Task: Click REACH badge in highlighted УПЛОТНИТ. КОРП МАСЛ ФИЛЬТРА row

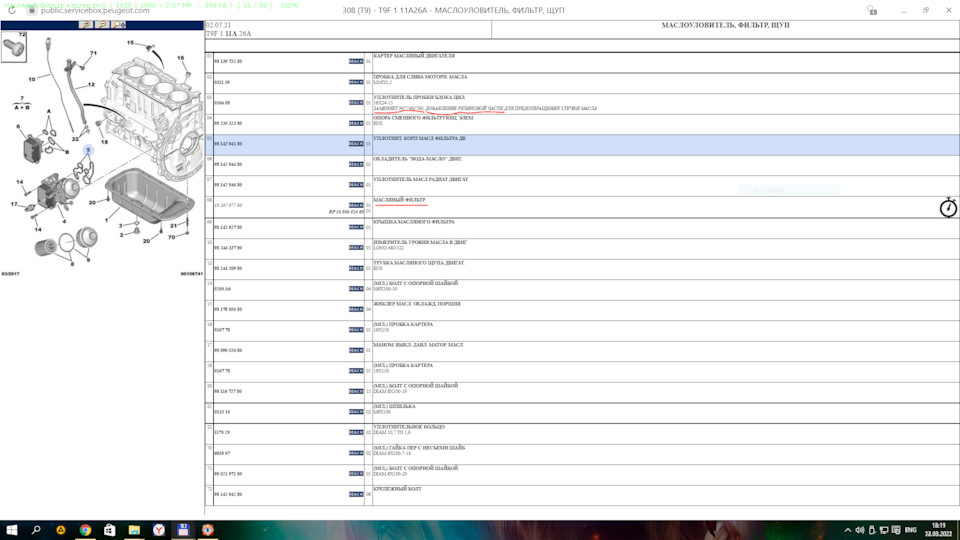Action: 356,144
